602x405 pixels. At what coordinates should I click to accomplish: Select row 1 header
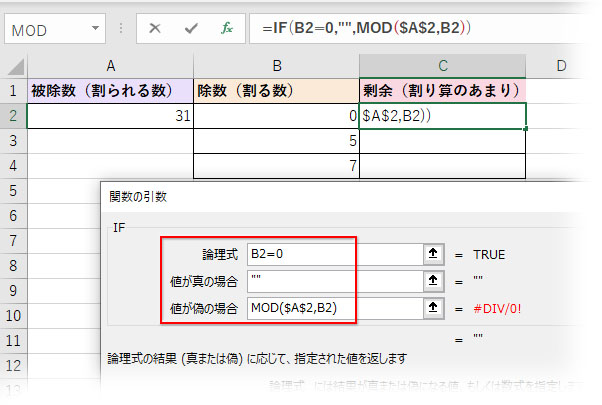coord(13,91)
